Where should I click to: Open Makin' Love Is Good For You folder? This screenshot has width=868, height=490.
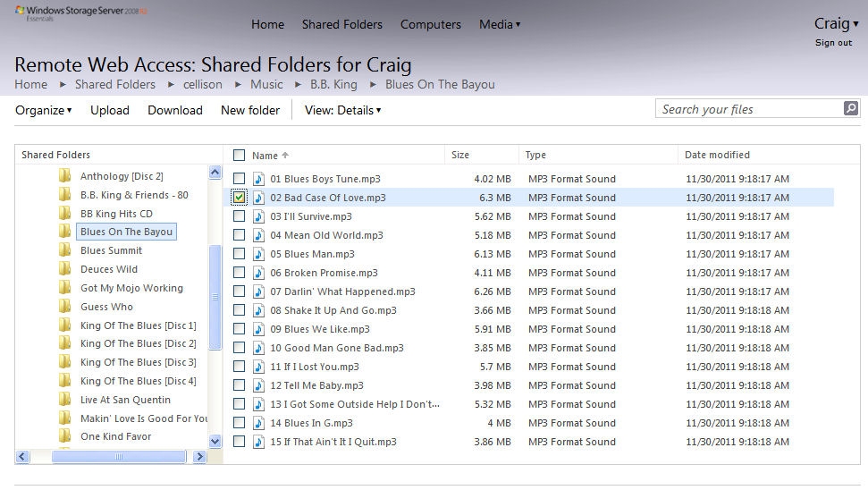(143, 418)
